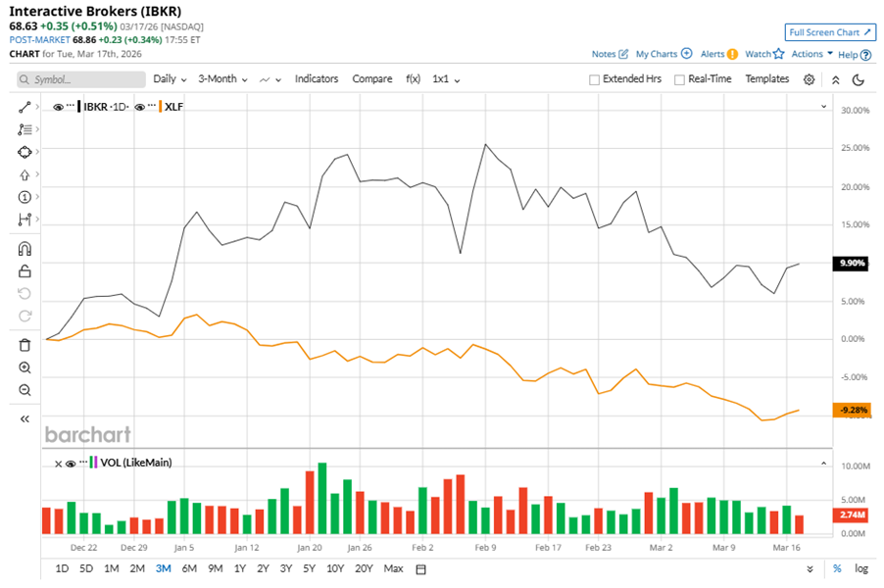Open the Indicators menu
The image size is (884, 588).
(x=317, y=79)
